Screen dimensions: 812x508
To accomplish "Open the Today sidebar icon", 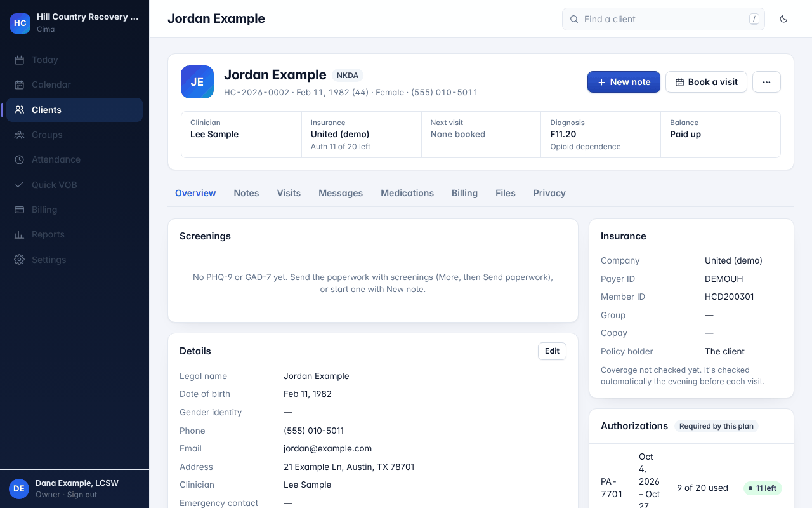I will [x=20, y=60].
